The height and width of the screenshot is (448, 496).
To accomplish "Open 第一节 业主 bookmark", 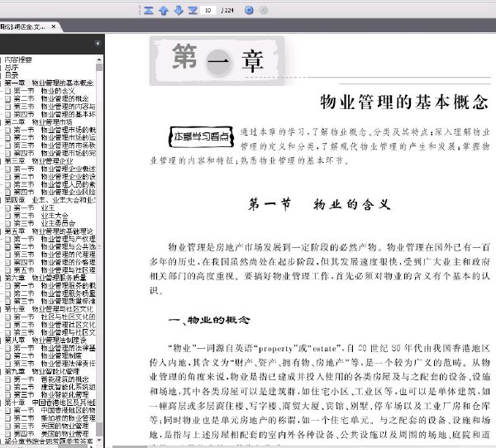I will [x=34, y=207].
